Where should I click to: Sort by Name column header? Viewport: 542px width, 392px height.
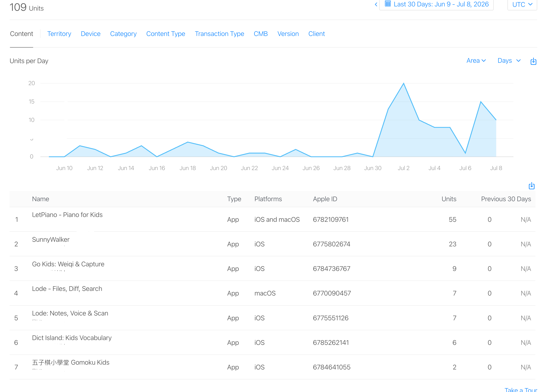pos(41,199)
